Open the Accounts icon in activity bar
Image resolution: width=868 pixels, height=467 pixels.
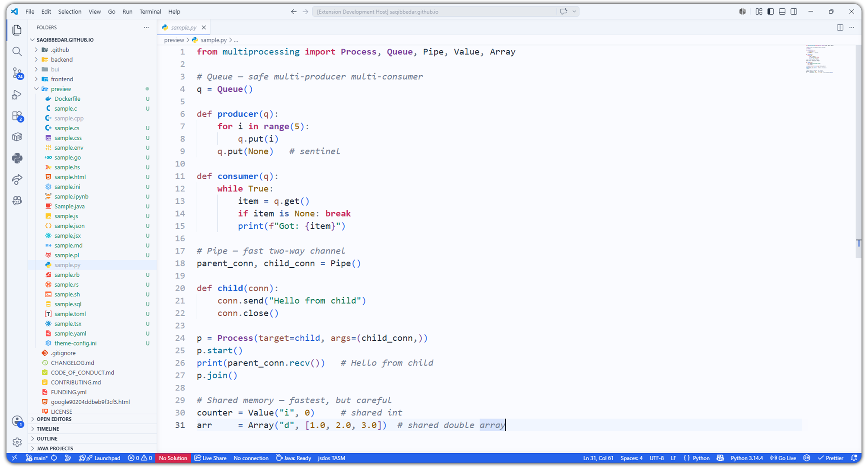click(x=17, y=421)
